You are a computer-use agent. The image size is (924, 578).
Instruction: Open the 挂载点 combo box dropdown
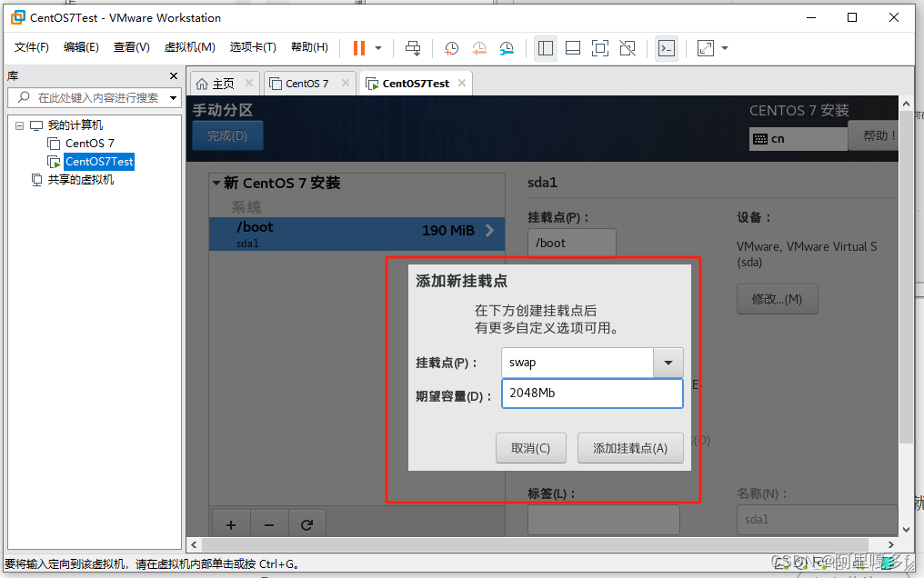tap(668, 363)
